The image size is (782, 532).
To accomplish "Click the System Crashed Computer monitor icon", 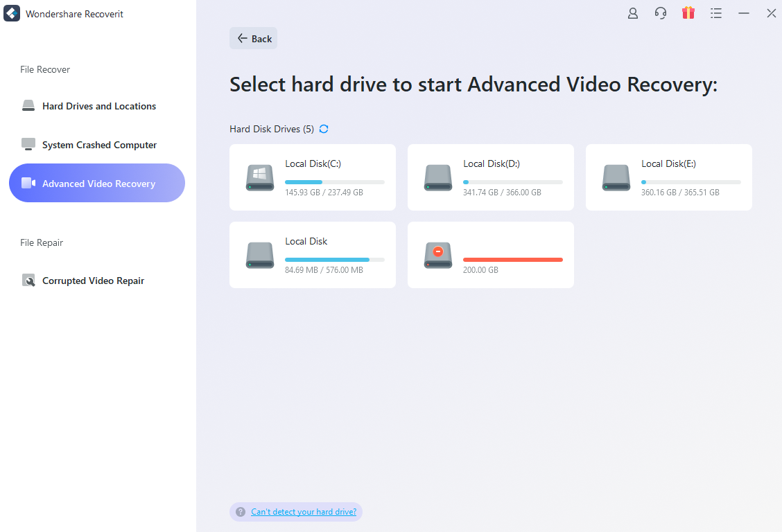I will 28,145.
